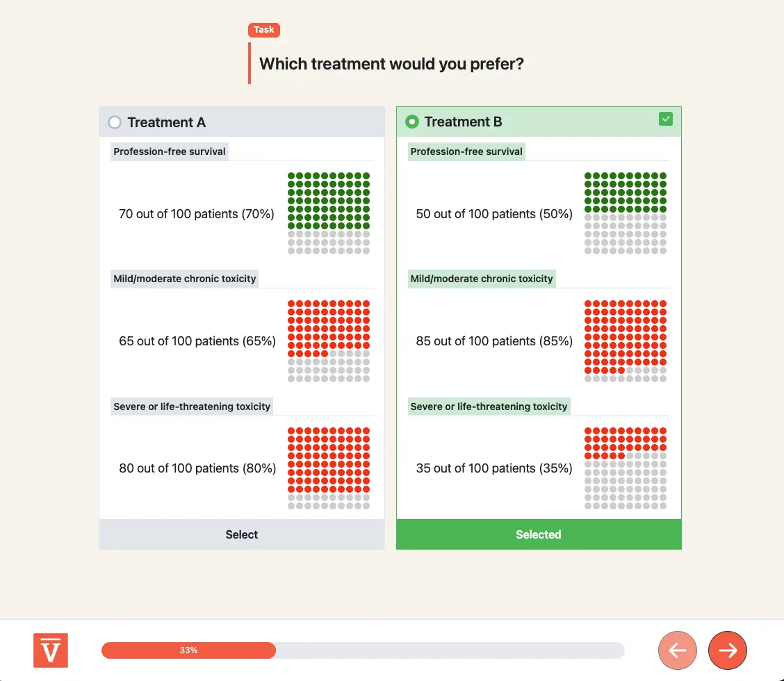Click Treatment B mild toxicity dot chart
784x681 pixels.
pyautogui.click(x=626, y=341)
